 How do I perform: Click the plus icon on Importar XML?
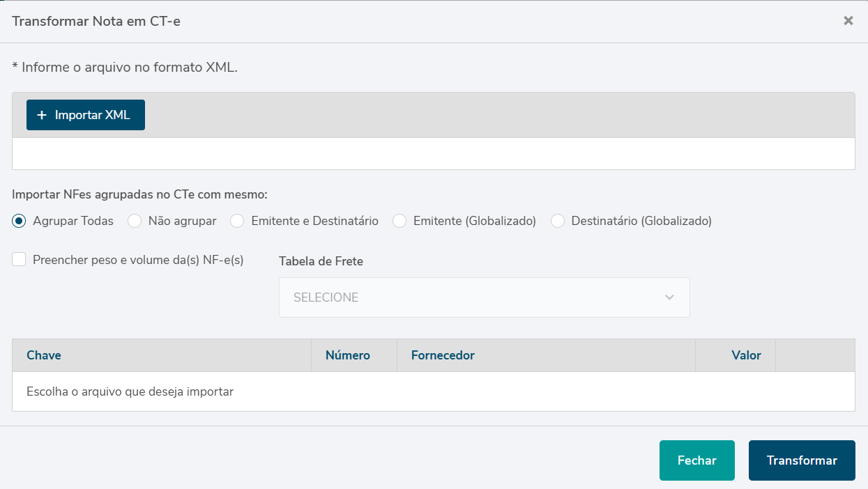coord(42,116)
